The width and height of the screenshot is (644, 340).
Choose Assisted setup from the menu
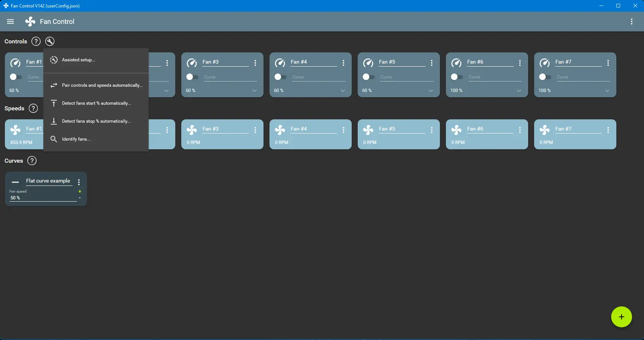[96, 60]
